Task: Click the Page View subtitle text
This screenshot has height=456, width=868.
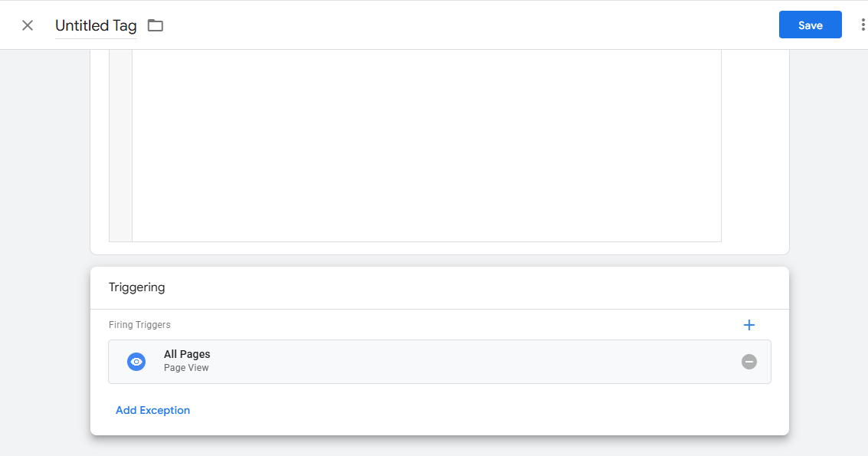Action: pyautogui.click(x=186, y=368)
